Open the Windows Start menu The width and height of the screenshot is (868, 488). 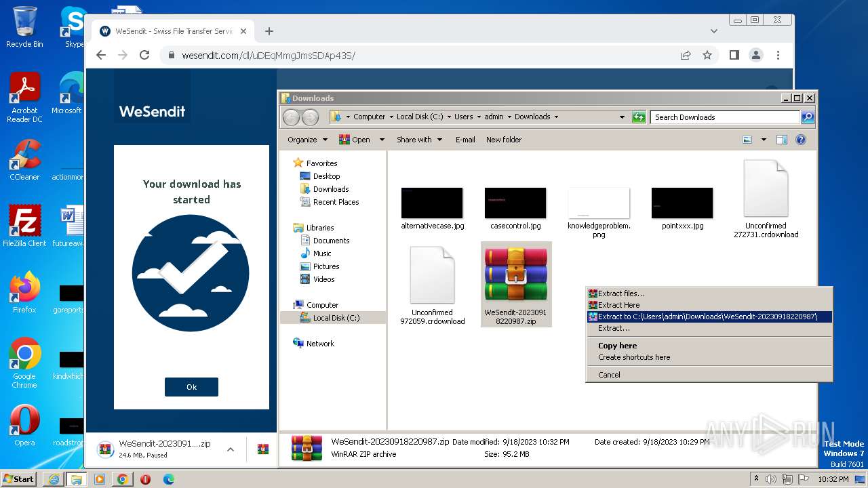tap(18, 479)
